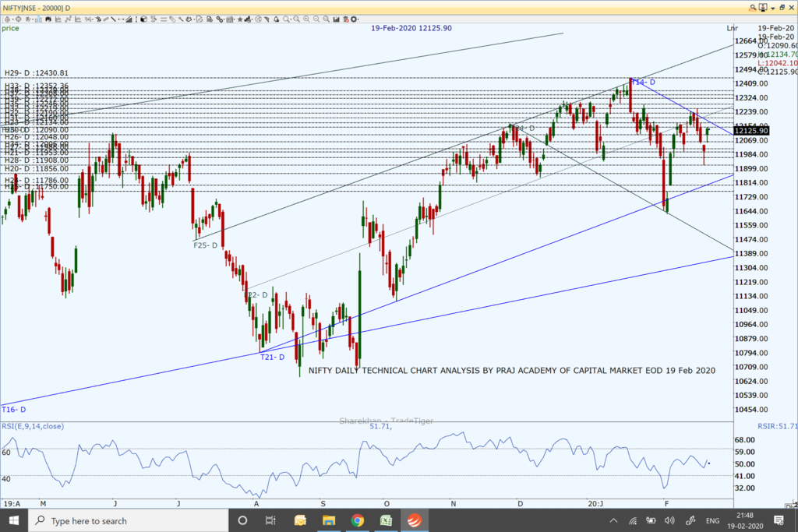Click the RSI 68.00 axis value
The height and width of the screenshot is (532, 798).
coord(744,439)
